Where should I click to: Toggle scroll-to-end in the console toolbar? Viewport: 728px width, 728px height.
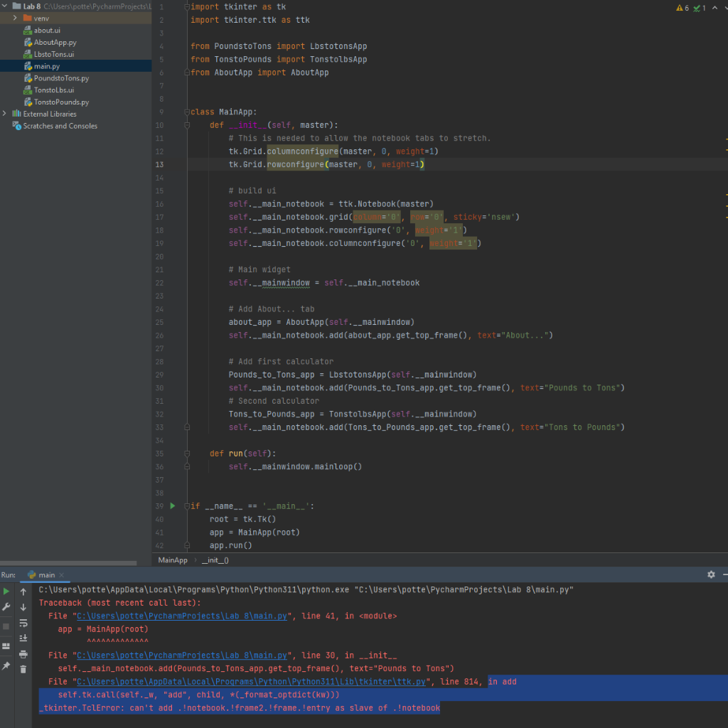[23, 638]
